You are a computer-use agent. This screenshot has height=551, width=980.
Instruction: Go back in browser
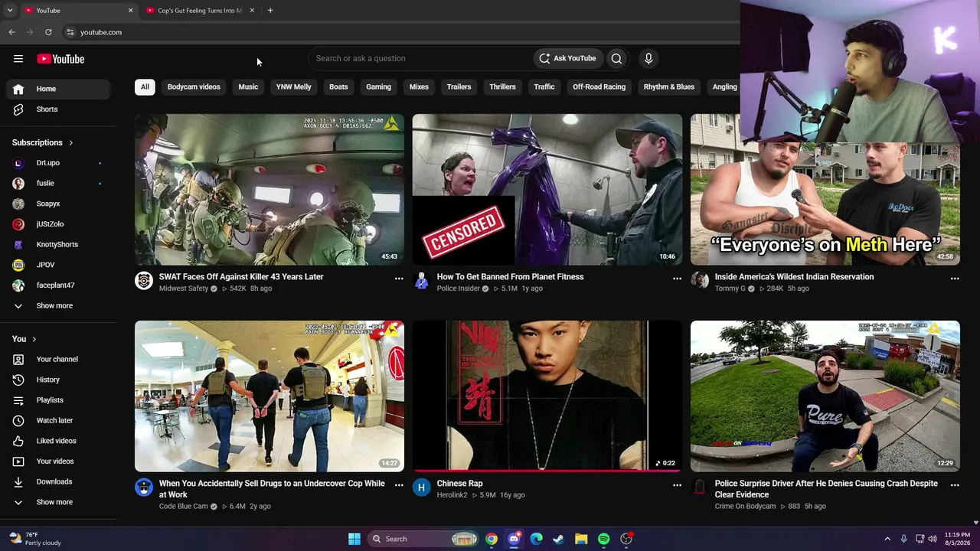(11, 32)
